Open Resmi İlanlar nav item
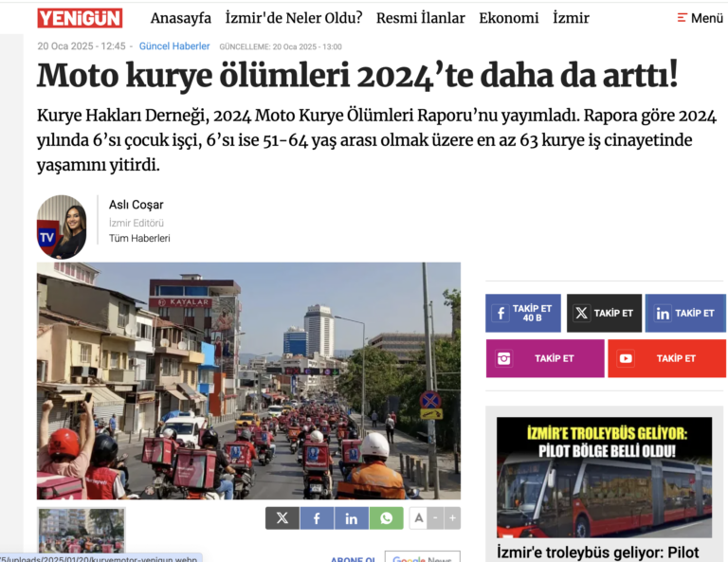Image resolution: width=728 pixels, height=562 pixels. tap(420, 18)
